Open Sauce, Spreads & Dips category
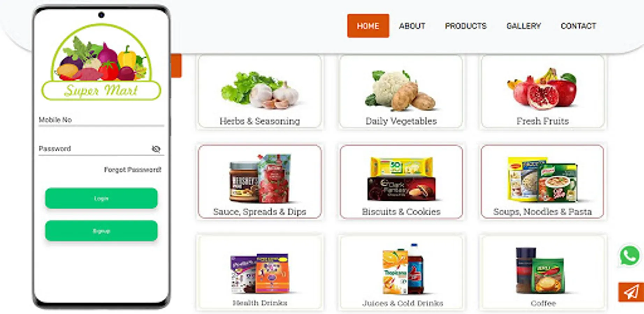 point(260,182)
